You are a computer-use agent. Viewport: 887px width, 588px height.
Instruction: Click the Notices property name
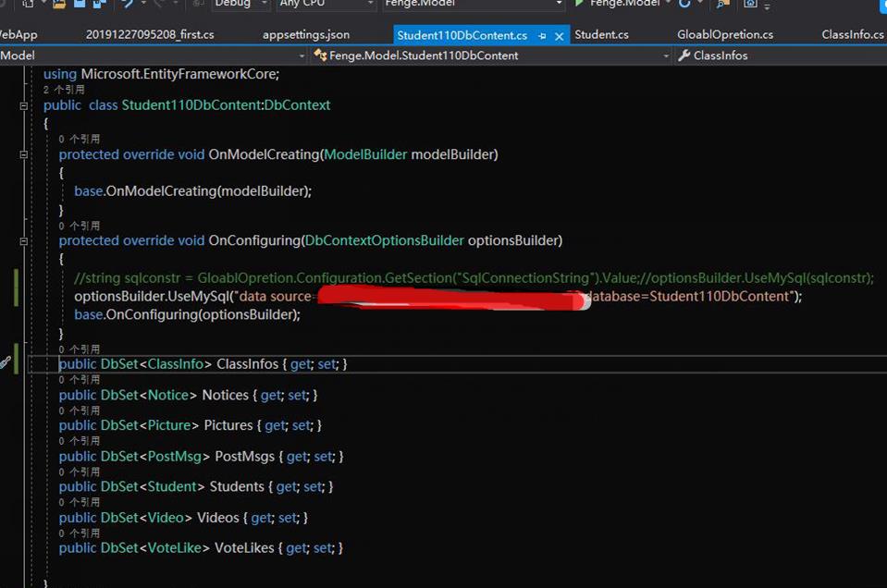point(225,395)
